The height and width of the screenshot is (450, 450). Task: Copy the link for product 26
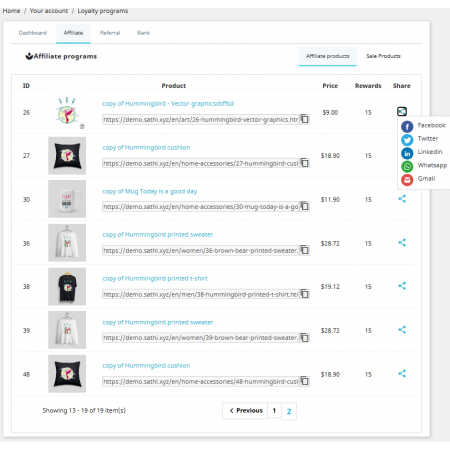pos(305,119)
